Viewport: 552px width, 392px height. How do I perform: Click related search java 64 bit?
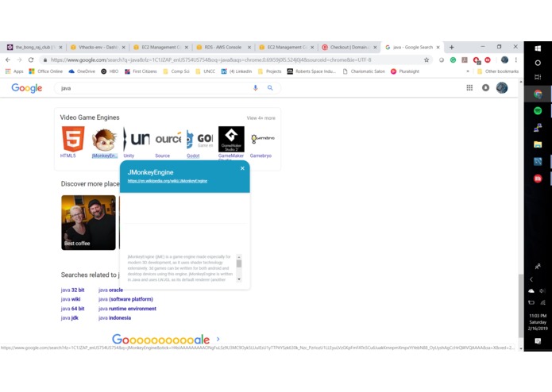click(72, 309)
